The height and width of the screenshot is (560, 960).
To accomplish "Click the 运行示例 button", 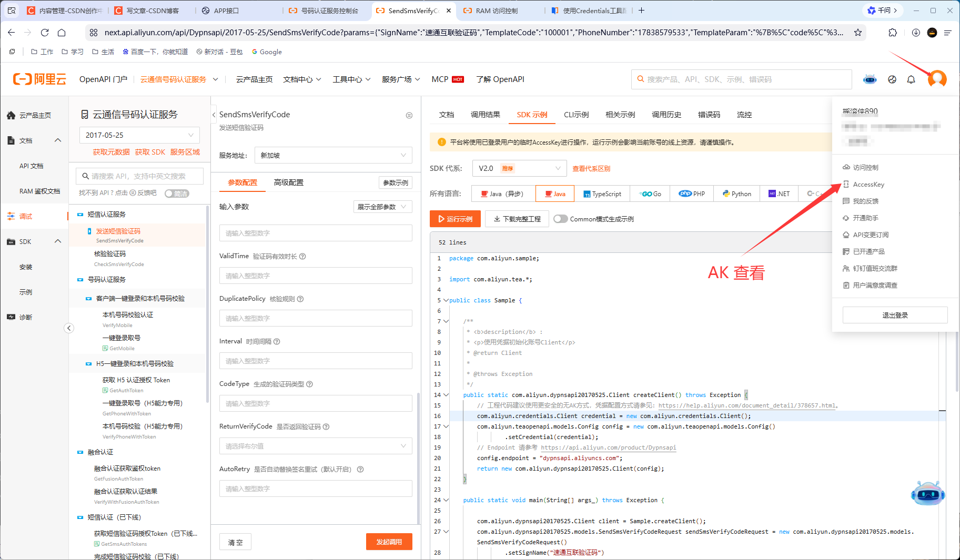I will tap(455, 219).
